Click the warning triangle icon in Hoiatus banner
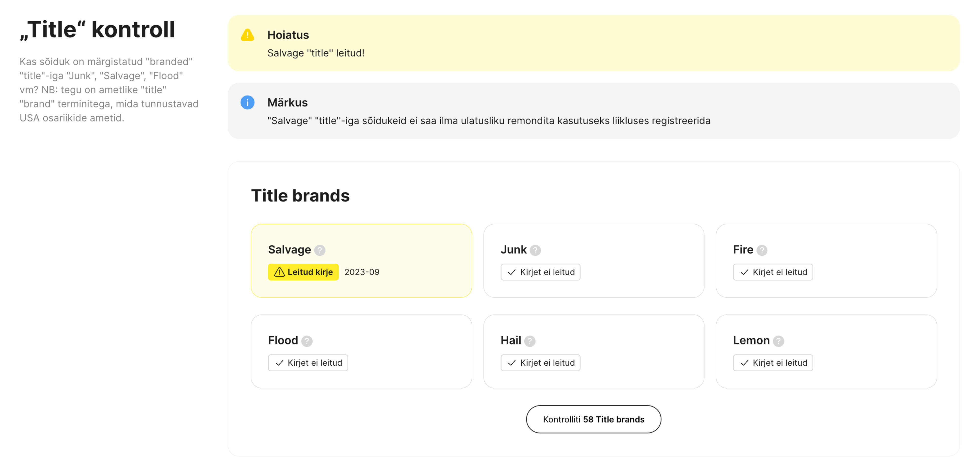 248,35
